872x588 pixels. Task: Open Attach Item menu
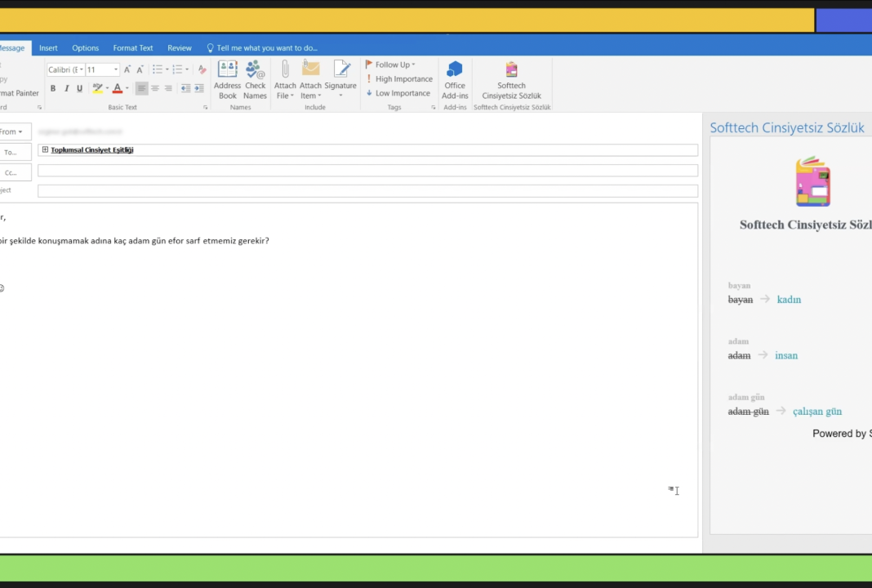(310, 79)
